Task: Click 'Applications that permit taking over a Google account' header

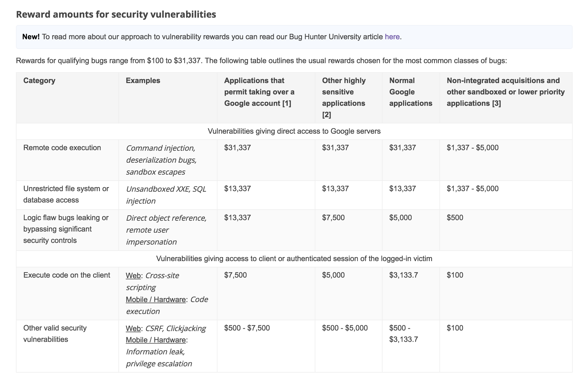Action: (259, 92)
